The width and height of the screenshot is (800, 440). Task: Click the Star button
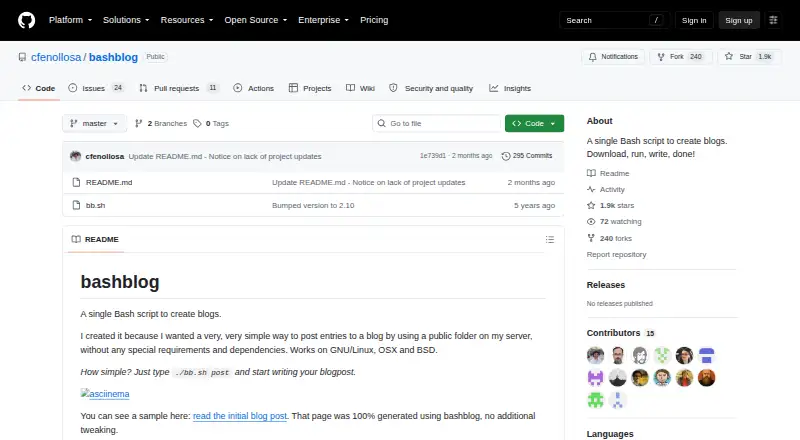tap(749, 57)
